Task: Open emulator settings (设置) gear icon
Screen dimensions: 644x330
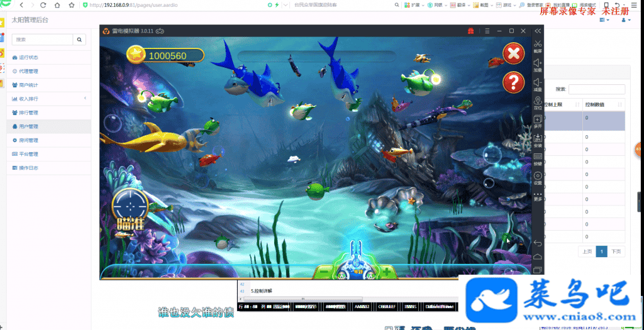Action: (538, 175)
